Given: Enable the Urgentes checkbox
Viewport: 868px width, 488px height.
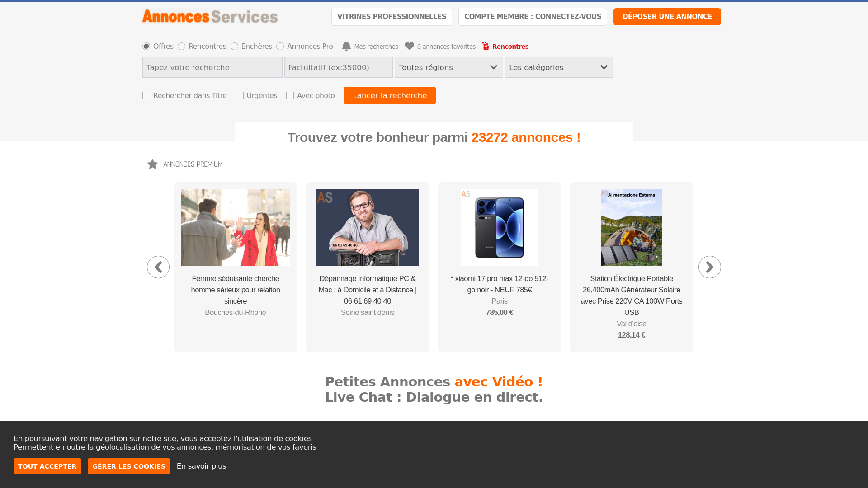Looking at the screenshot, I should click(x=240, y=95).
